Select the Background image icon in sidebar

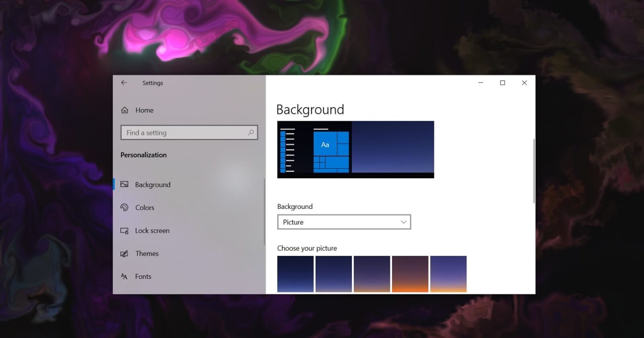click(124, 185)
